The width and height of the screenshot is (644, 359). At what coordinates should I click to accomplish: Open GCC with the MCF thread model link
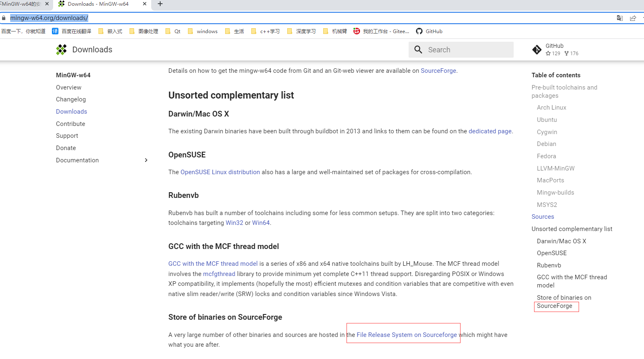click(213, 264)
